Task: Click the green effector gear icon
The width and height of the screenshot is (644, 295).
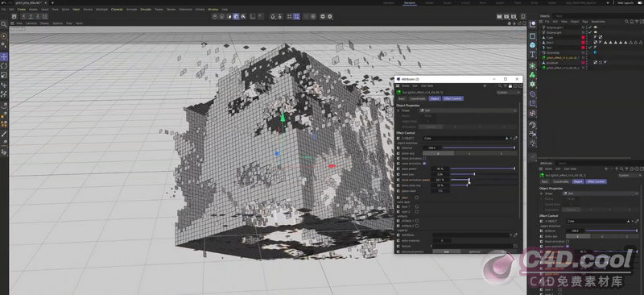Action: point(533,84)
